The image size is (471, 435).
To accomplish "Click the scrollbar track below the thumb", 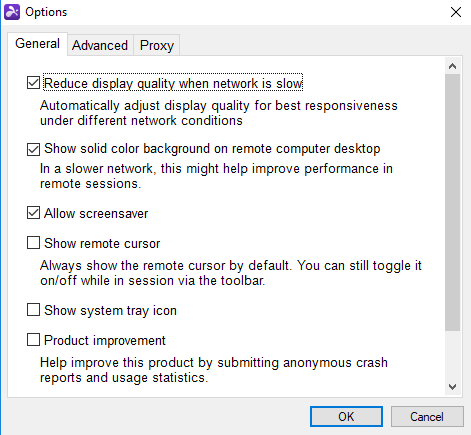I will [x=452, y=355].
